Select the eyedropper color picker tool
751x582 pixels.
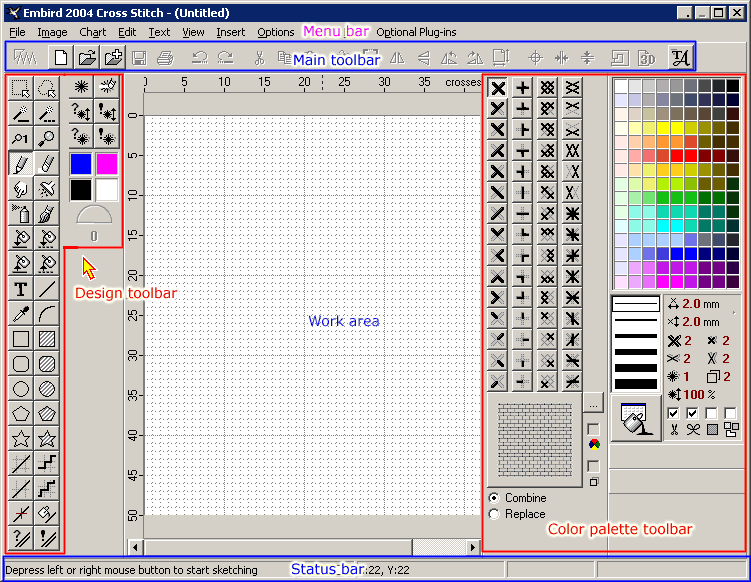click(x=21, y=314)
